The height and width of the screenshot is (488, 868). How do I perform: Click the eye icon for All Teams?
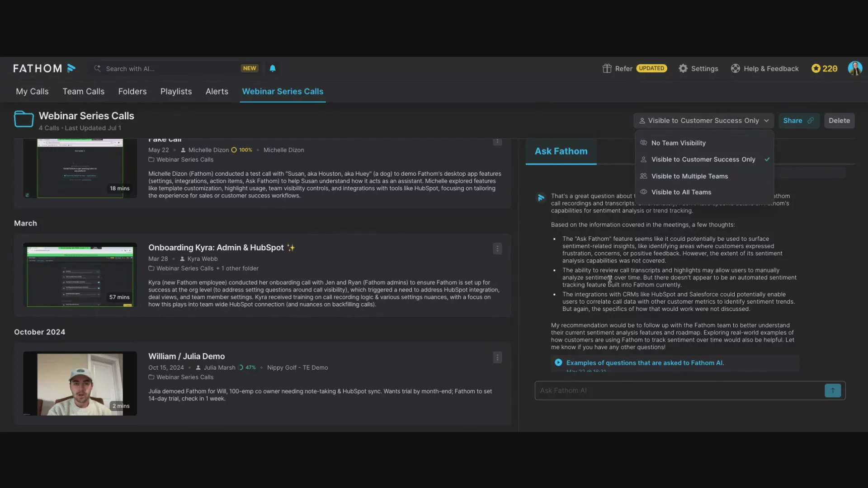(x=643, y=192)
